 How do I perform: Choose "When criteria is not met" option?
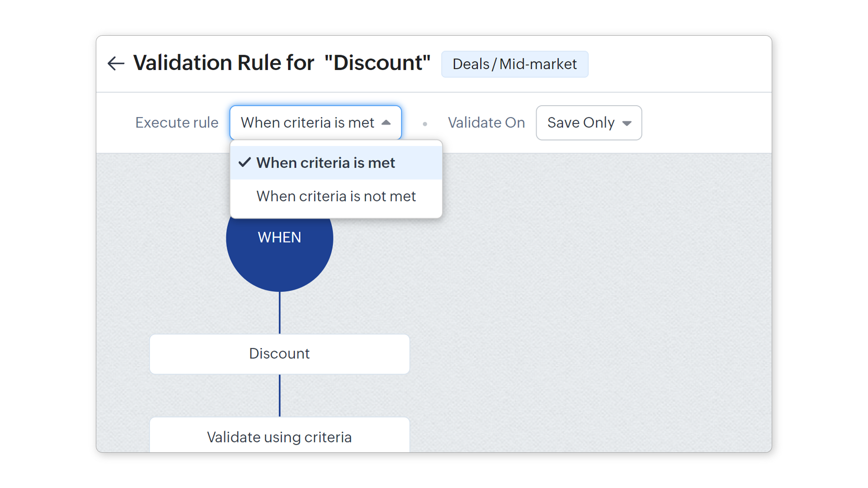(336, 197)
